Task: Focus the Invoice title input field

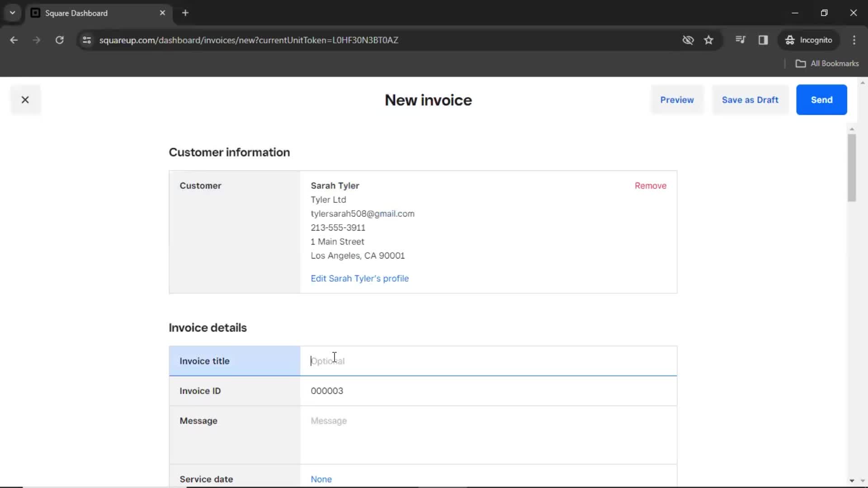Action: 488,361
